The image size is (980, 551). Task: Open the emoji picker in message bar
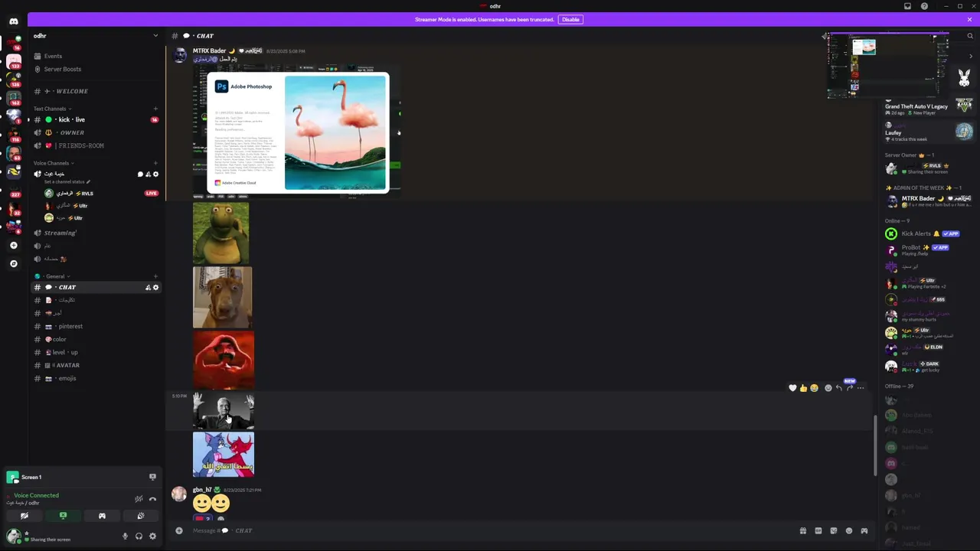tap(848, 530)
